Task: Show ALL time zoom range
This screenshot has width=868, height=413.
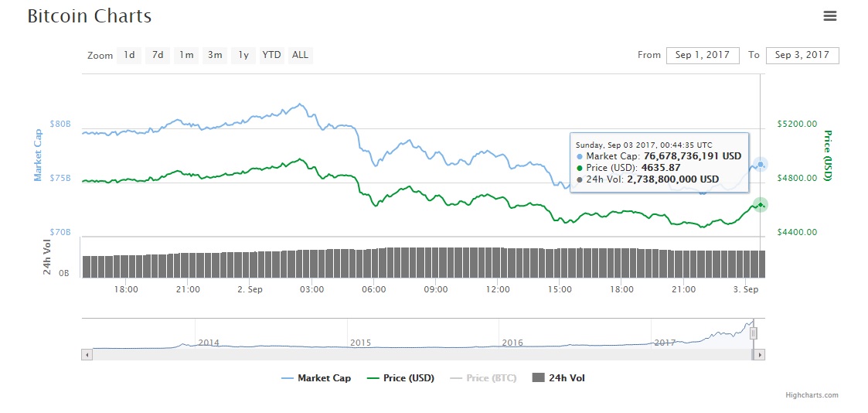Action: tap(300, 55)
